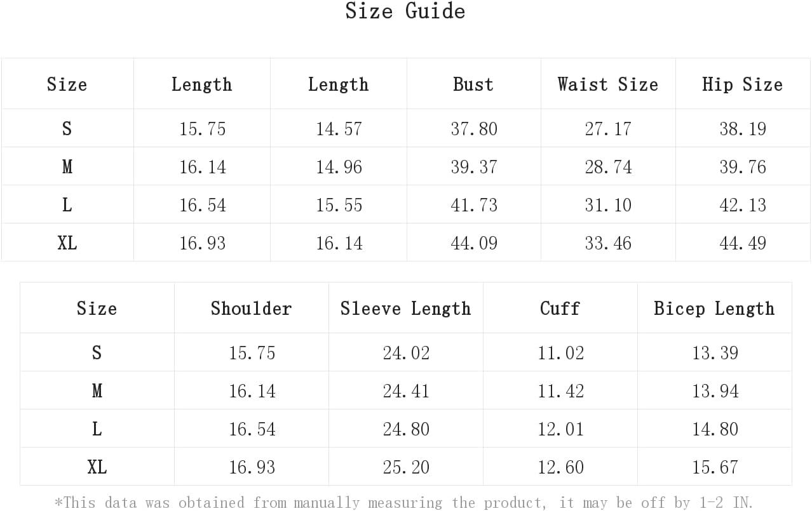Click sleeve length value 25.20

point(406,467)
